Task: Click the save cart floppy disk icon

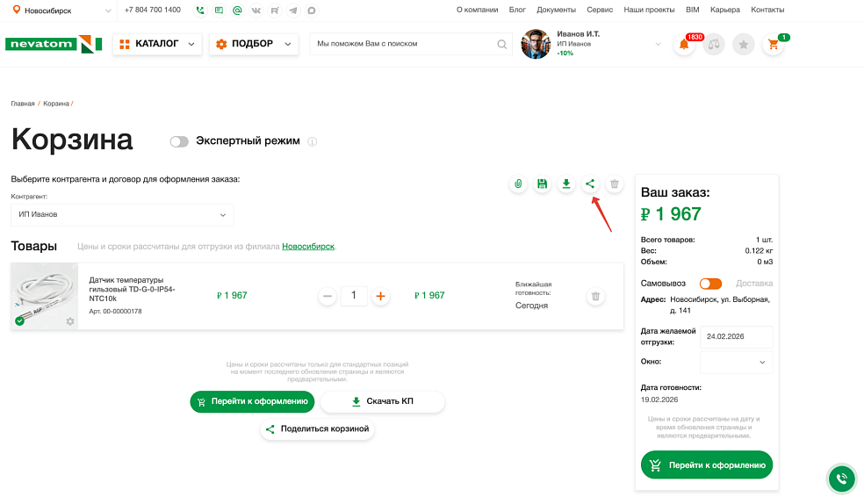Action: tap(542, 184)
